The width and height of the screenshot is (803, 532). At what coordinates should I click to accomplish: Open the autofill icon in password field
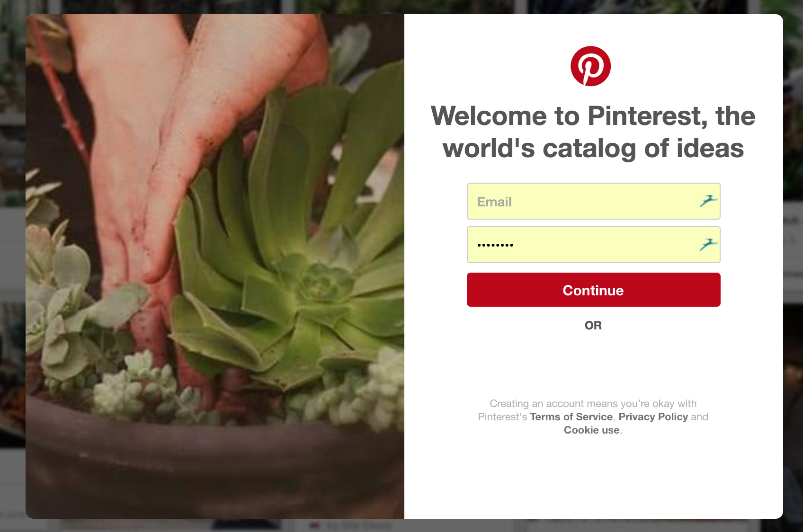[708, 245]
